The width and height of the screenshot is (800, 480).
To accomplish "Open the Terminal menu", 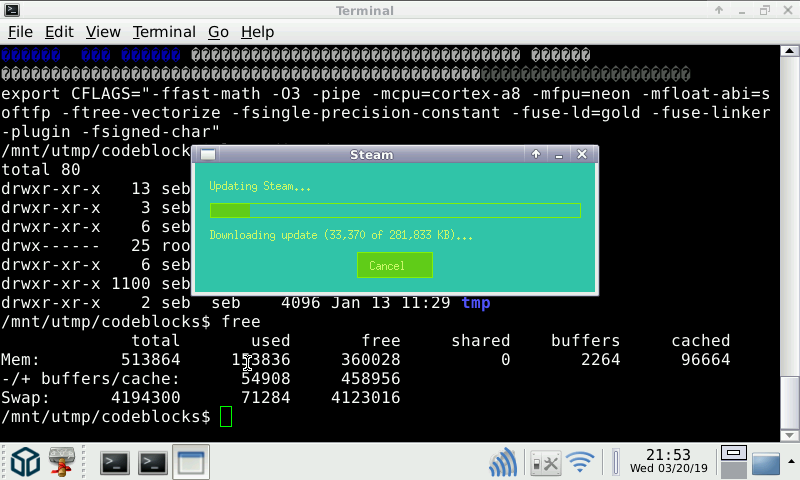I will point(164,32).
